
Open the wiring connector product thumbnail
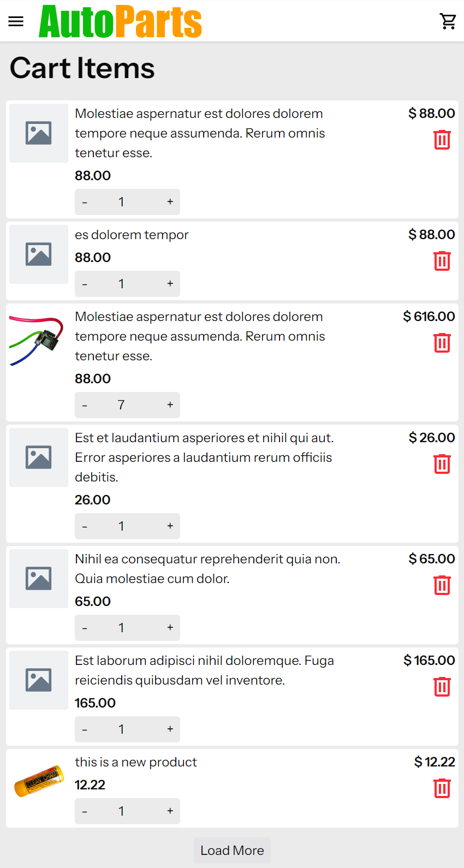(38, 340)
